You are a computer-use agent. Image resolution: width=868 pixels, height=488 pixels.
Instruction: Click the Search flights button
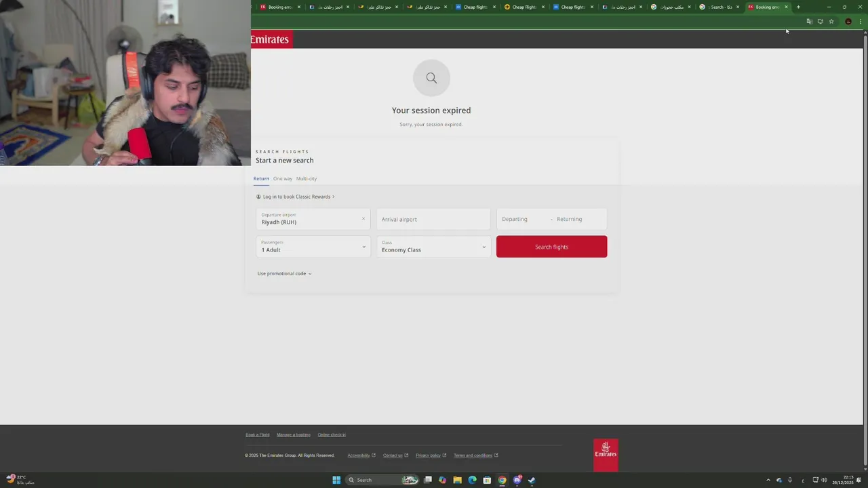point(551,247)
